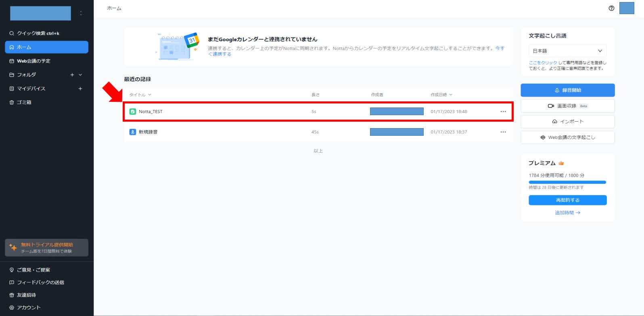644x316 pixels.
Task: Click help question mark icon
Action: click(x=611, y=8)
